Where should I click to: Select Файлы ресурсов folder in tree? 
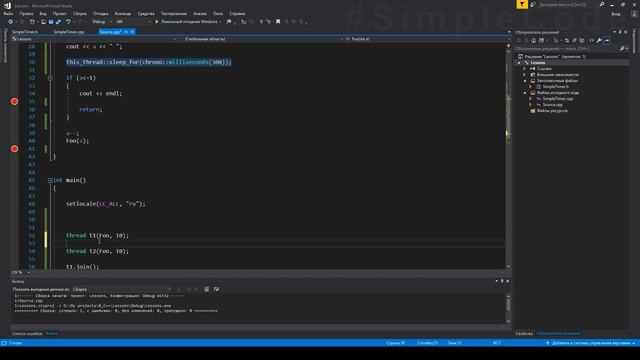pos(552,111)
